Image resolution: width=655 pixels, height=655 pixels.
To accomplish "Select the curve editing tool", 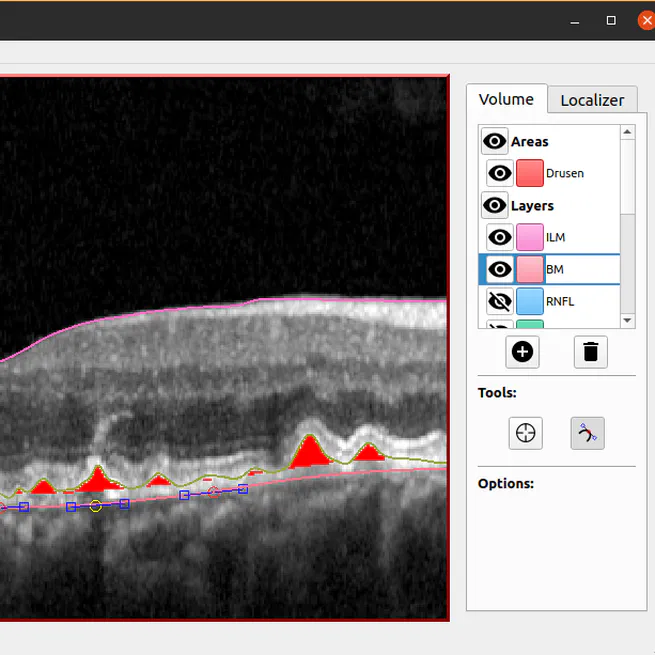I will (588, 433).
